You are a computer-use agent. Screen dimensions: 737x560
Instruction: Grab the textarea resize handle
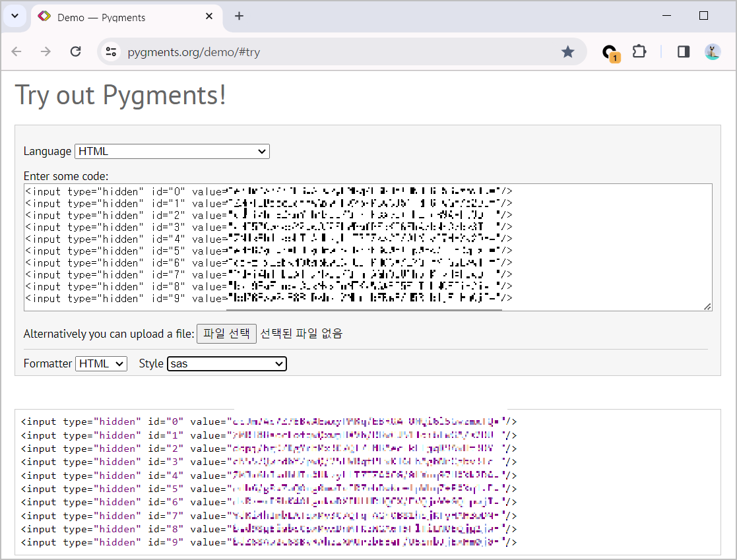coord(707,306)
